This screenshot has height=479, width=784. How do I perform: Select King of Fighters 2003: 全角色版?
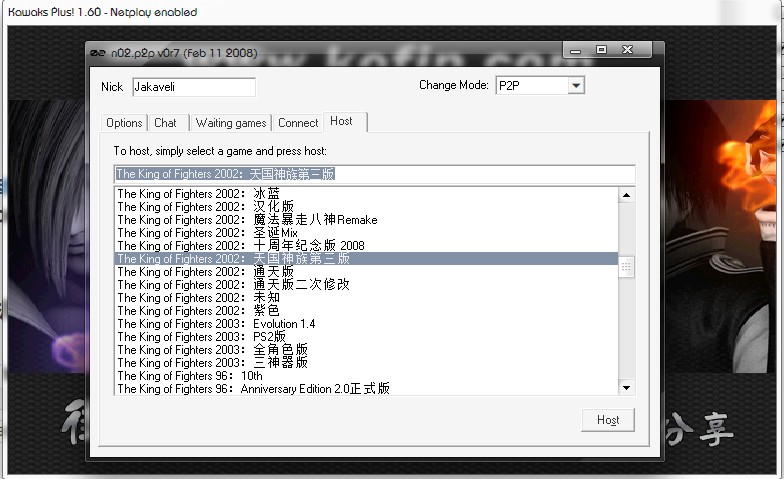[x=366, y=350]
